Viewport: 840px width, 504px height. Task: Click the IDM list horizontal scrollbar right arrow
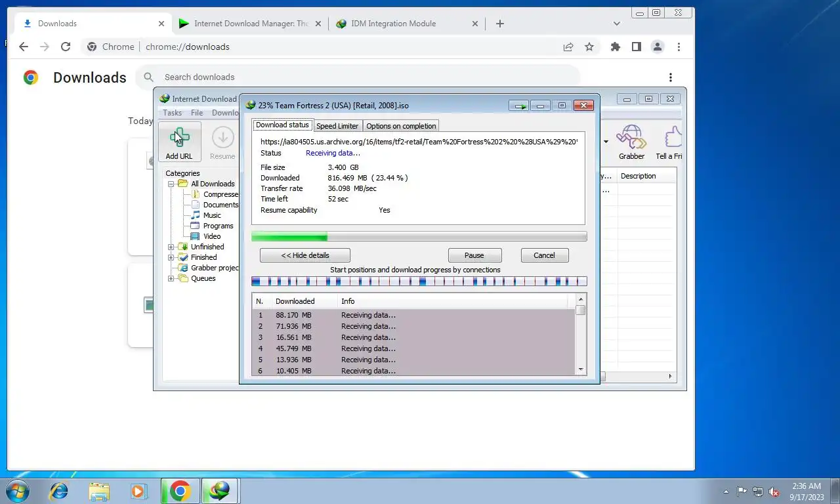[x=671, y=377]
